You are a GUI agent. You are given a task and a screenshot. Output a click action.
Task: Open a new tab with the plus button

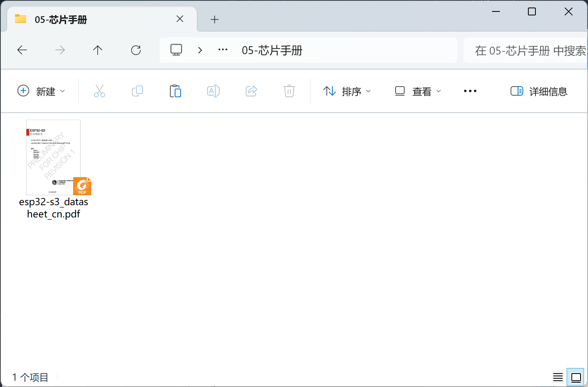pos(215,19)
